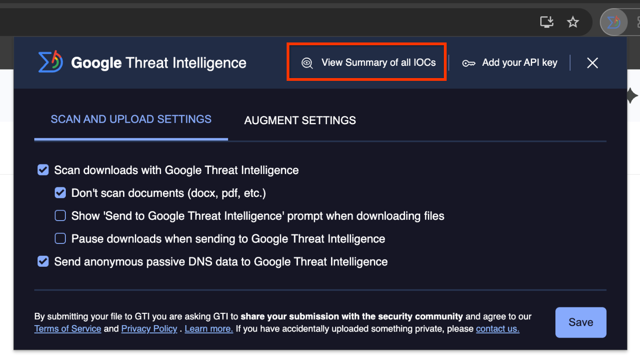Click the bold 'share your submission with the security community' text
640x364 pixels.
point(352,317)
